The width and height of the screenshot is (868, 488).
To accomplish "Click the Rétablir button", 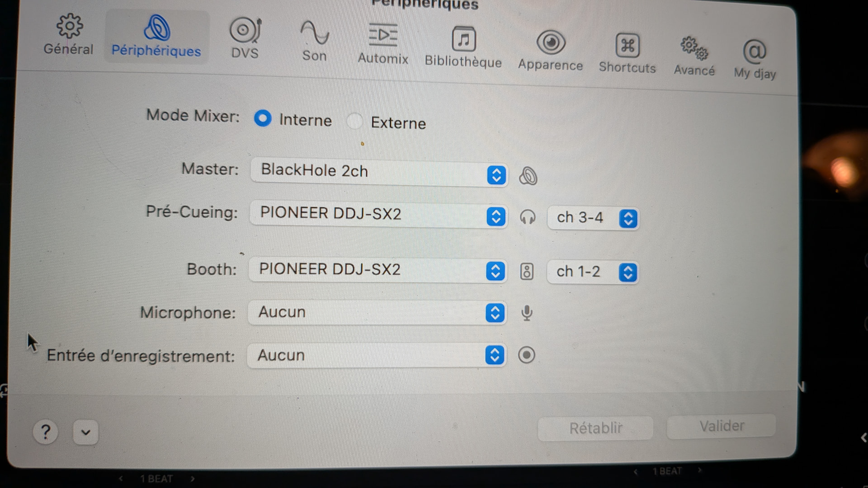I will click(595, 428).
